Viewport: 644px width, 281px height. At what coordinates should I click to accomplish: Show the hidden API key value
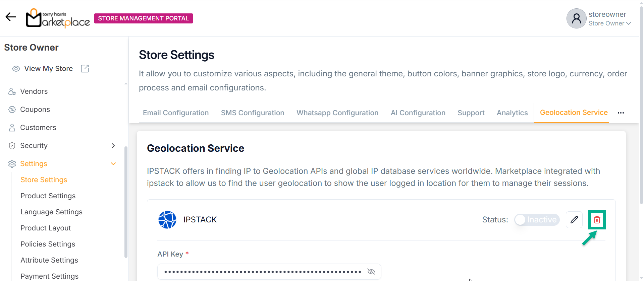(371, 272)
